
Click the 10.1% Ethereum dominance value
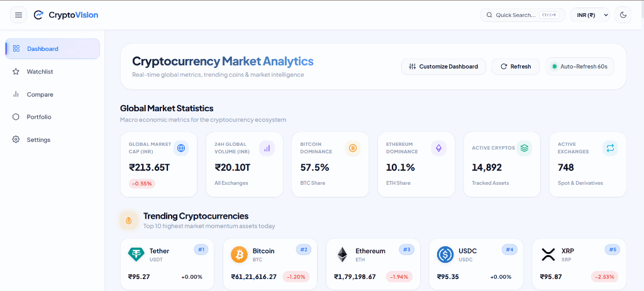(x=401, y=167)
